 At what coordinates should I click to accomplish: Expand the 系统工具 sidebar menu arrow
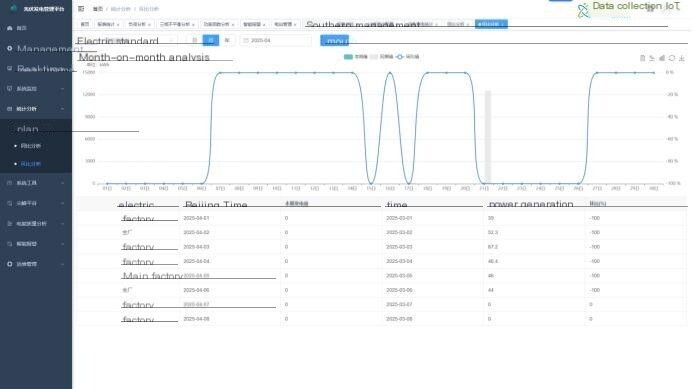click(x=62, y=183)
